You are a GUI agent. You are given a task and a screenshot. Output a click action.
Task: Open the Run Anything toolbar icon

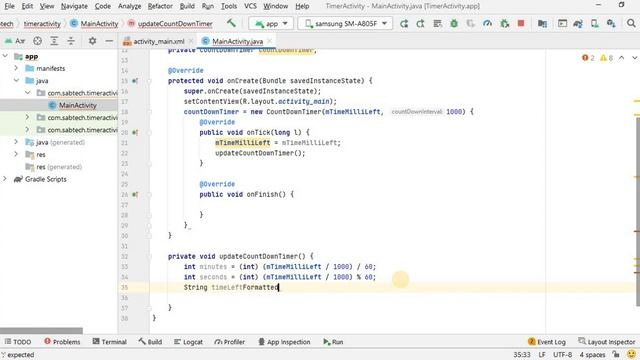[x=562, y=24]
